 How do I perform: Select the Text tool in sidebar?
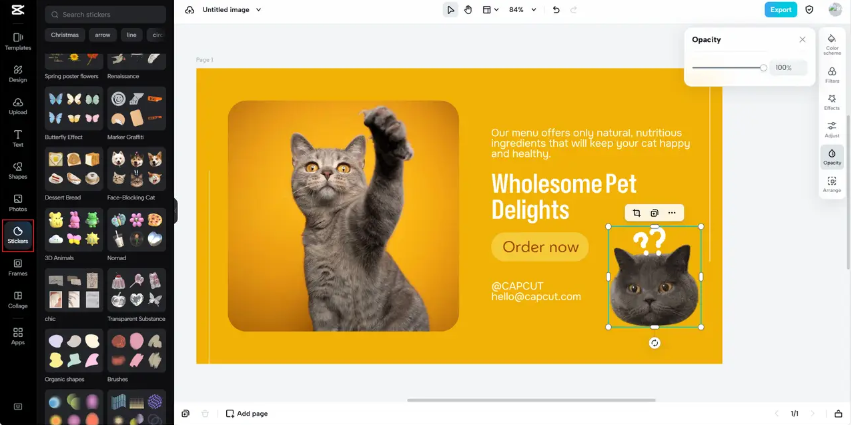[18, 138]
